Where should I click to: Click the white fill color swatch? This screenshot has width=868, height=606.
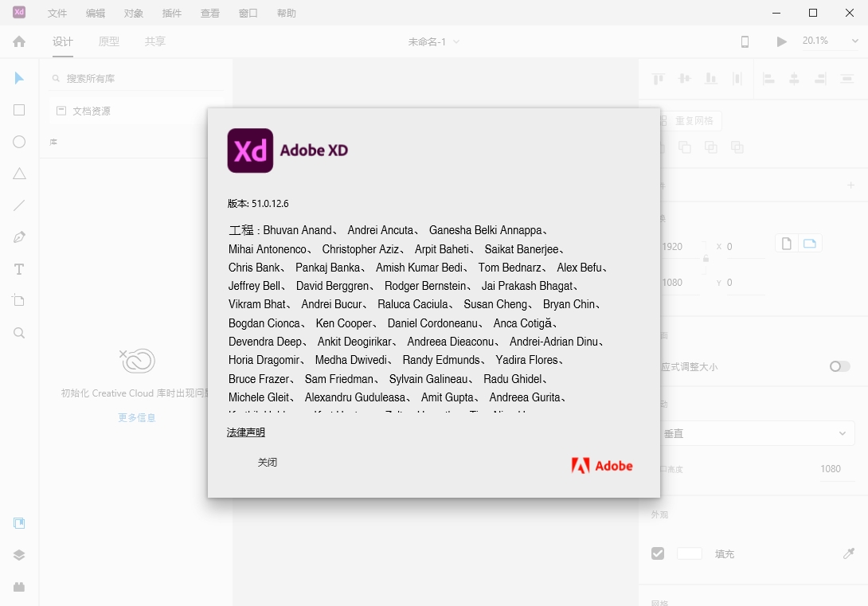689,553
